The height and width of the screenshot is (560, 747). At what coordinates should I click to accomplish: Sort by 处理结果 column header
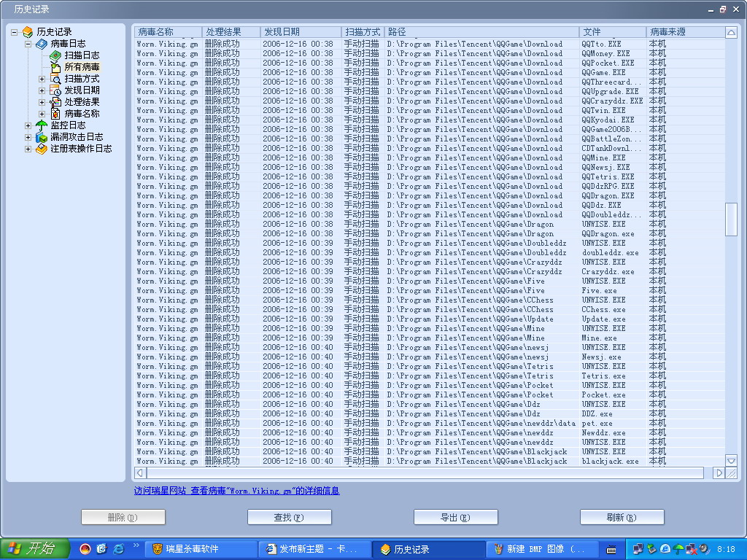(x=231, y=32)
